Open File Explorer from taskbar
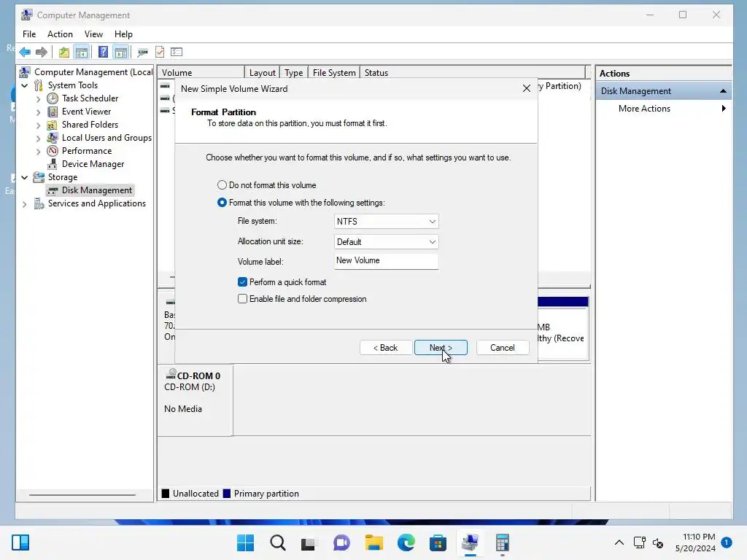Screen dimensions: 747x560 coord(374,542)
